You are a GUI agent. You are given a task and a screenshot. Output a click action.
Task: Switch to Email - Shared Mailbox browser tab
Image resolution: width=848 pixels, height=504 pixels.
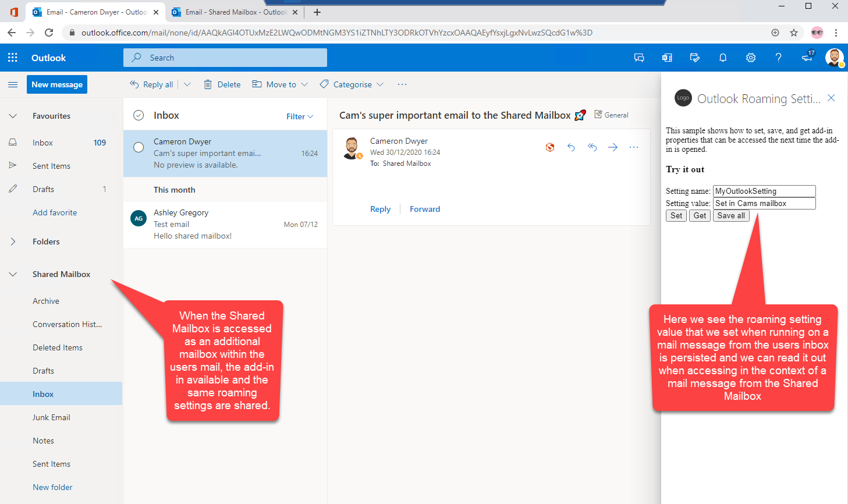[x=235, y=12]
